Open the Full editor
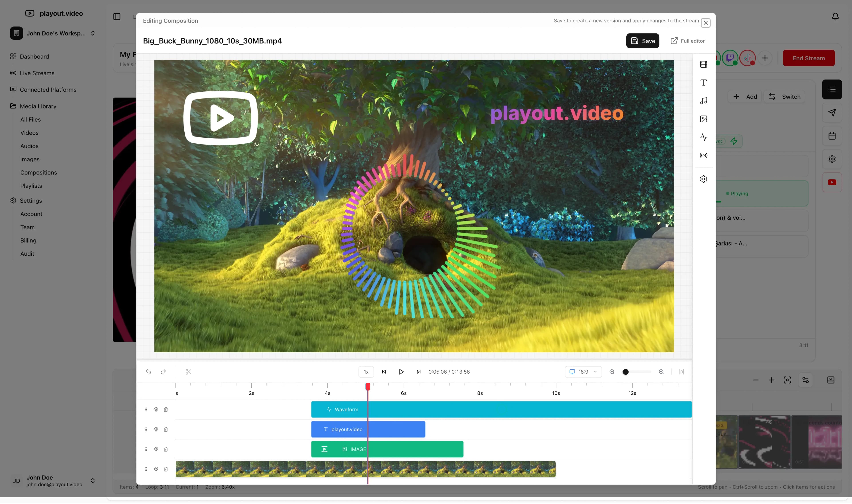Image resolution: width=852 pixels, height=504 pixels. (x=687, y=41)
